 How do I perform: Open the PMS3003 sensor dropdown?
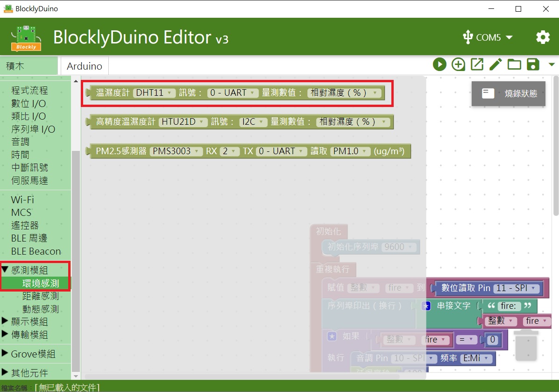click(x=176, y=151)
